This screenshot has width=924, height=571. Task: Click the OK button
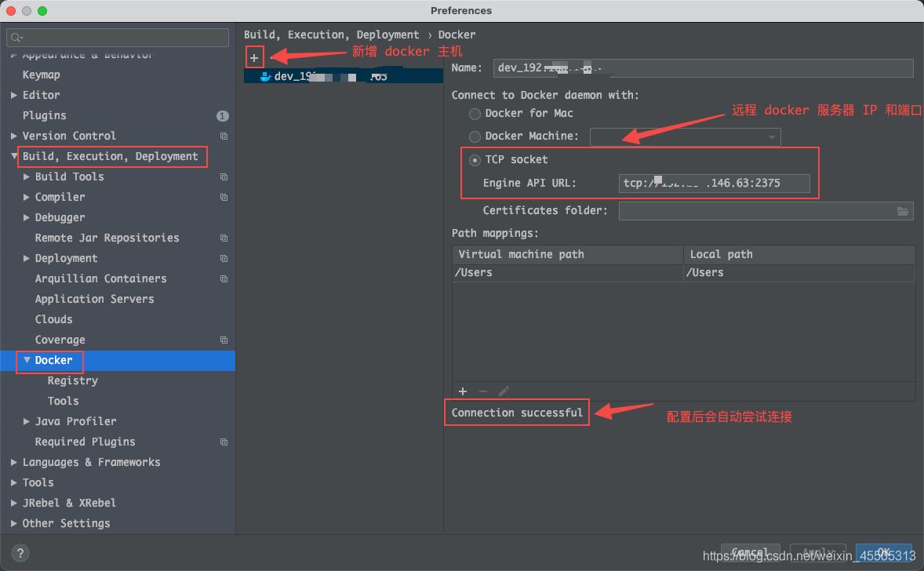[883, 552]
